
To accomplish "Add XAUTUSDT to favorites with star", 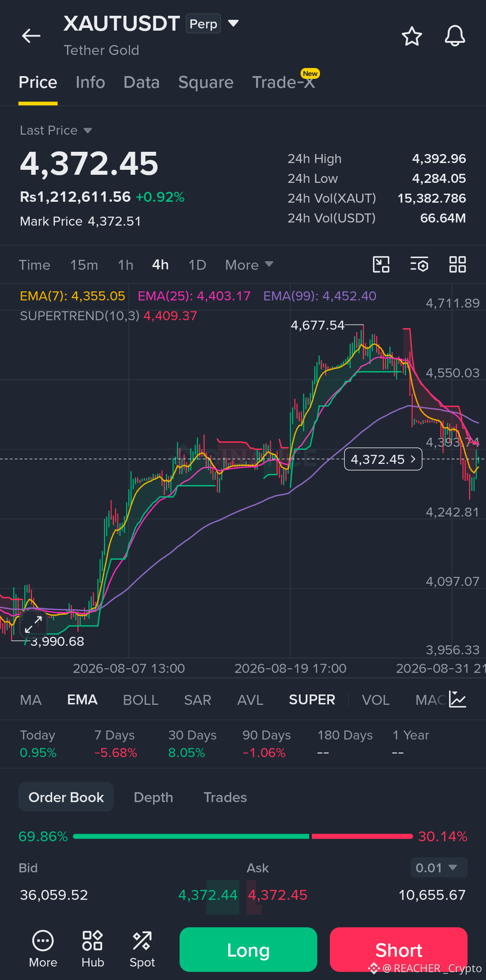I will 412,36.
